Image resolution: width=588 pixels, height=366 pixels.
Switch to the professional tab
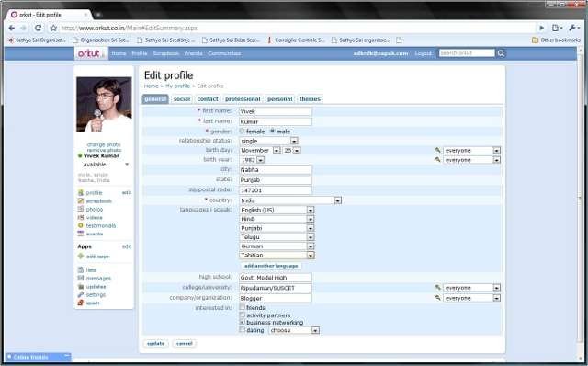(x=243, y=98)
